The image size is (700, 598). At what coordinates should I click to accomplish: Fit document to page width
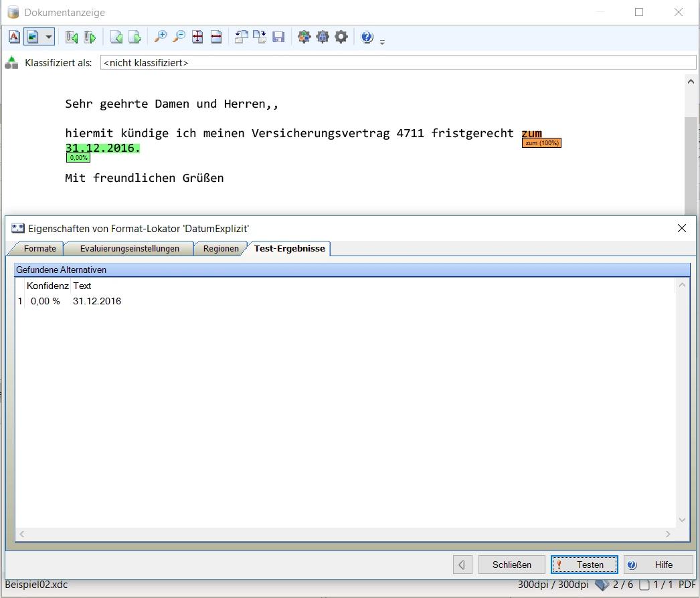(x=216, y=37)
